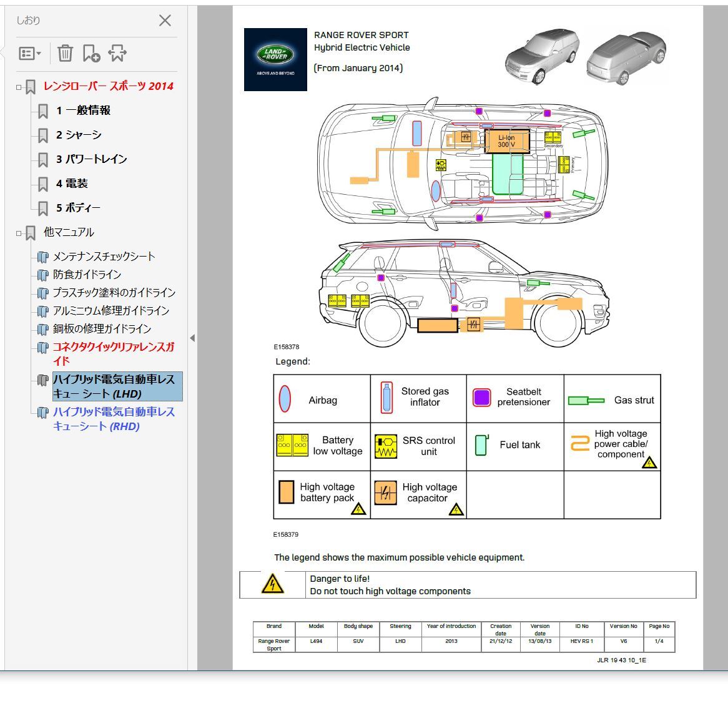Click the icon beside プラスチック塗料のガイドライン
The height and width of the screenshot is (701, 728).
click(x=42, y=293)
